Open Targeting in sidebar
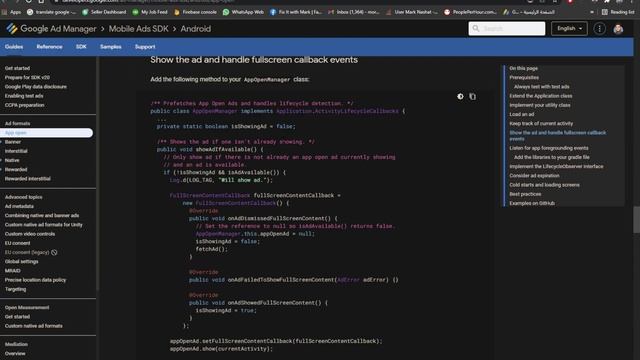 [15, 289]
